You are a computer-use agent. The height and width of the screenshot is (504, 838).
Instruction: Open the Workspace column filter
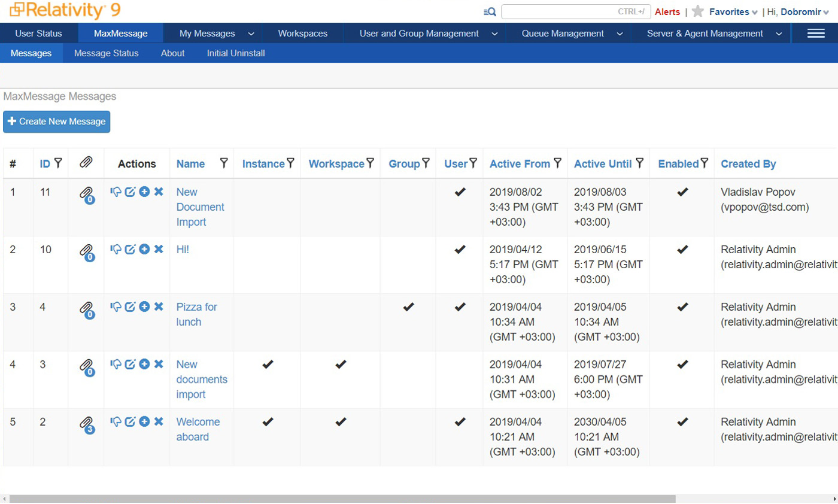coord(370,163)
